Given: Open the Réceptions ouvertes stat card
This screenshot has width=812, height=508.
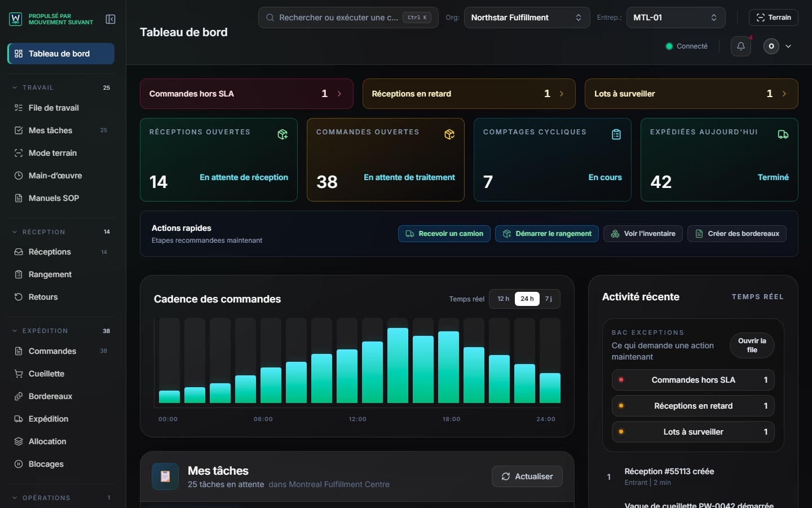Looking at the screenshot, I should tap(219, 160).
